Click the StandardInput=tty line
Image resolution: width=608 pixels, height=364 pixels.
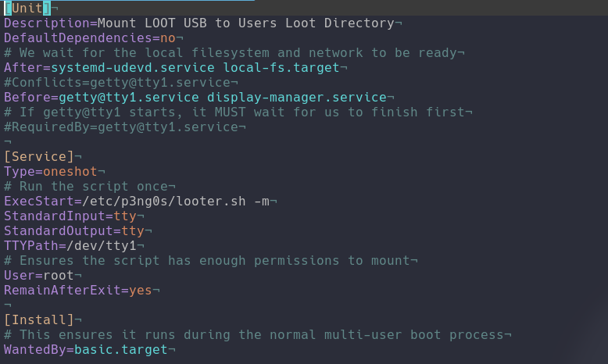[x=70, y=216]
